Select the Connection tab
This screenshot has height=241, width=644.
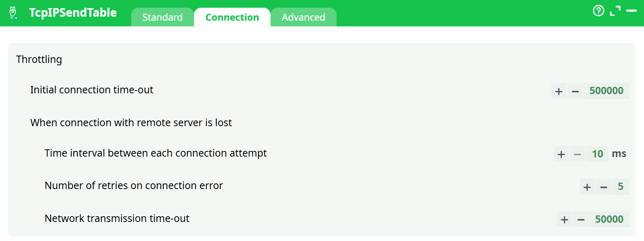click(x=232, y=17)
